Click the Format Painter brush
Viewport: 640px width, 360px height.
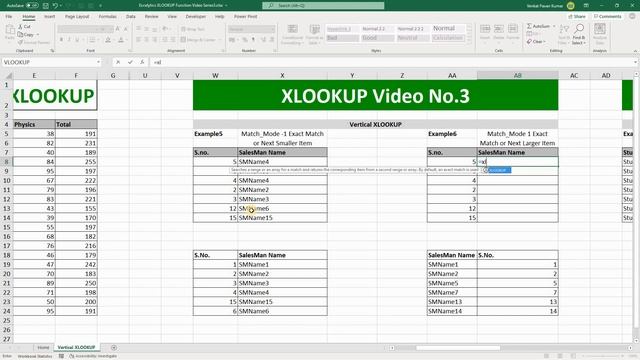20,42
